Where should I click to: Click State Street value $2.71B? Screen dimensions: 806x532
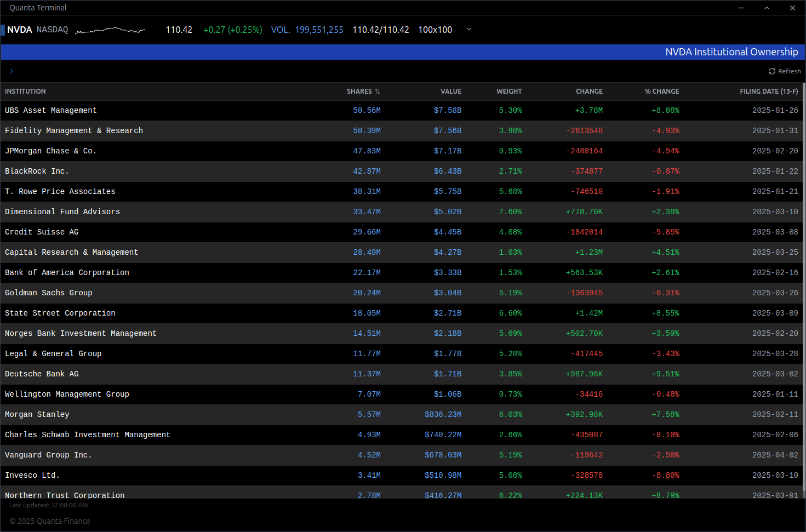448,313
